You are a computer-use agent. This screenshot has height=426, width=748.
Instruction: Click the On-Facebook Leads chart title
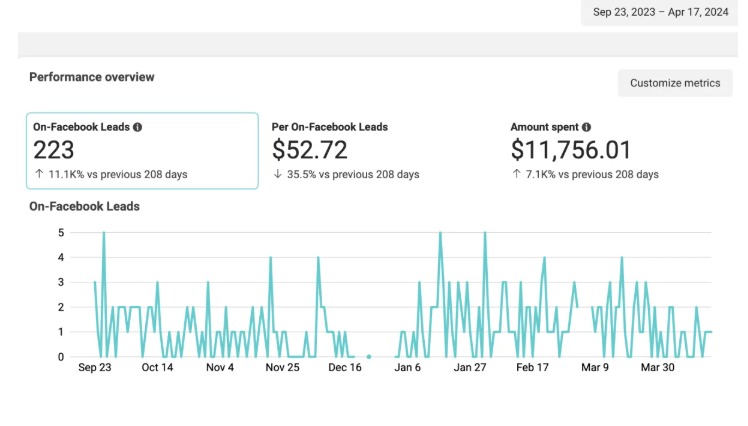84,207
